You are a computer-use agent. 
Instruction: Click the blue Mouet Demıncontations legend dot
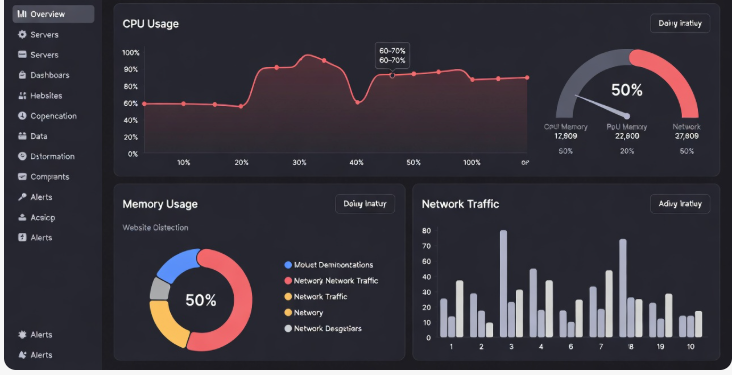pyautogui.click(x=288, y=265)
